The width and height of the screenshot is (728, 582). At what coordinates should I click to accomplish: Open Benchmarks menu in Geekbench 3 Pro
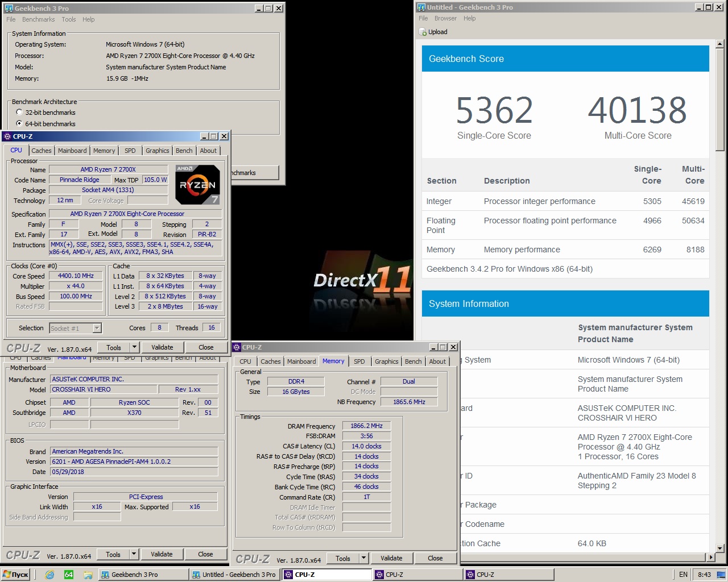[39, 19]
